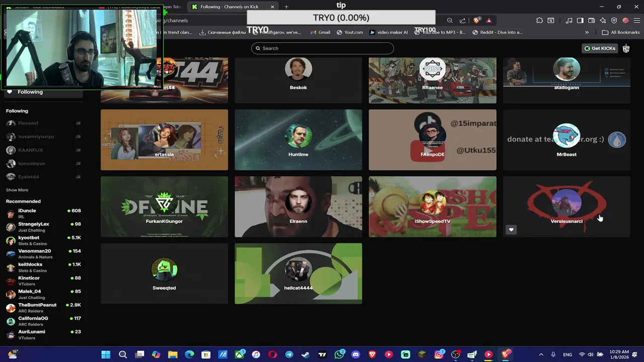
Task: Open the FurkanKGungor channel card
Action: point(164,207)
